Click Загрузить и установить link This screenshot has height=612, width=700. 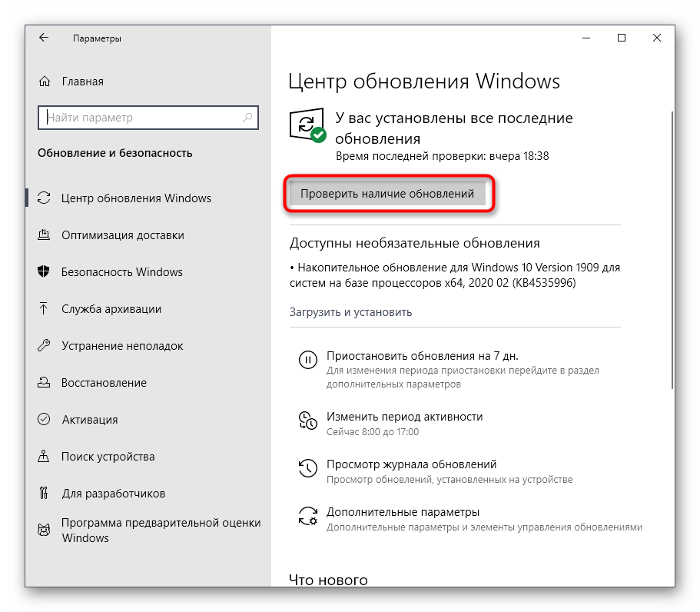(x=350, y=312)
